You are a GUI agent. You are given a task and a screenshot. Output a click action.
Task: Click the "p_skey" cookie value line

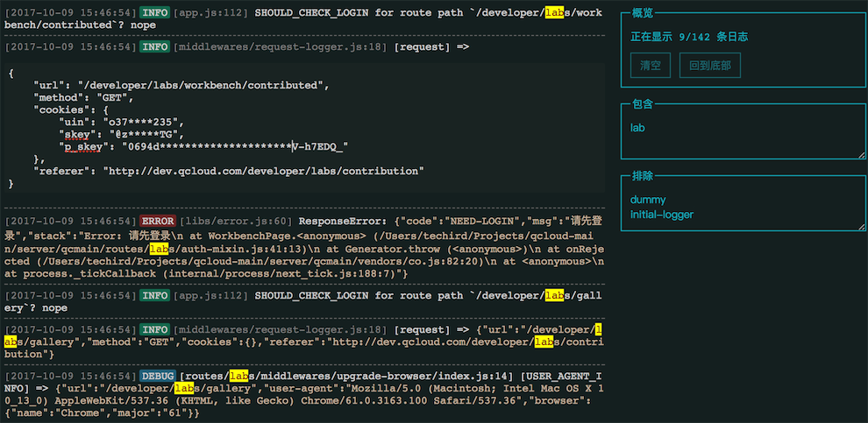203,146
